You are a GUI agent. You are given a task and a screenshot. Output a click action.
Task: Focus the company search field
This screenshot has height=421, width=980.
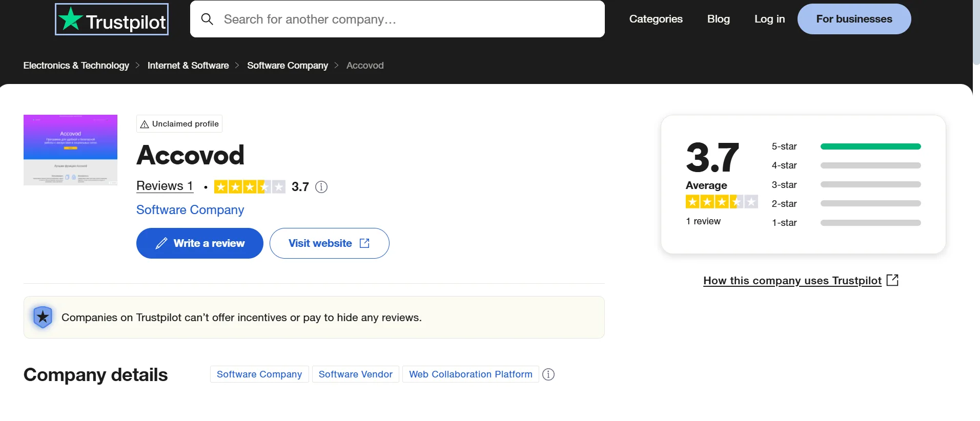point(397,19)
